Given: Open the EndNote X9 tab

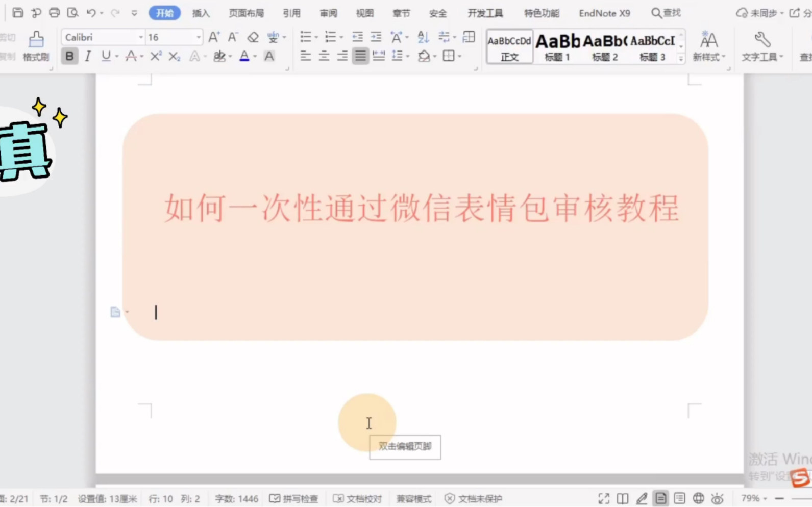Looking at the screenshot, I should point(605,13).
